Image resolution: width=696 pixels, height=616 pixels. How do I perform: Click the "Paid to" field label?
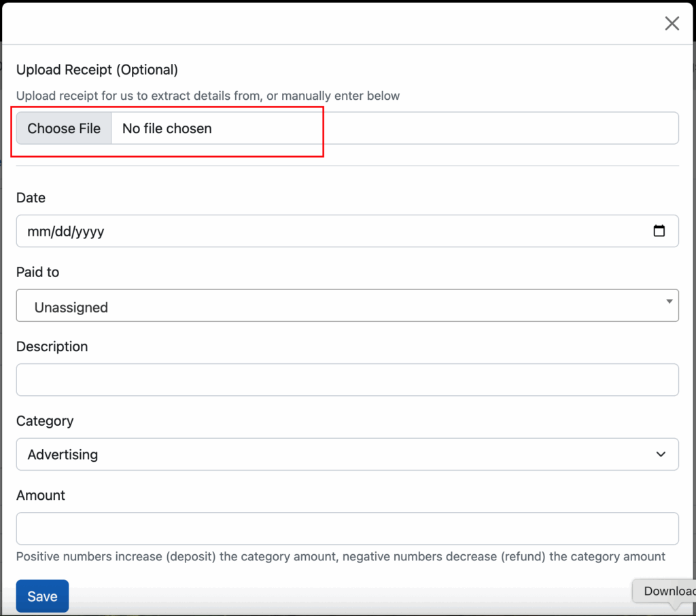tap(37, 272)
